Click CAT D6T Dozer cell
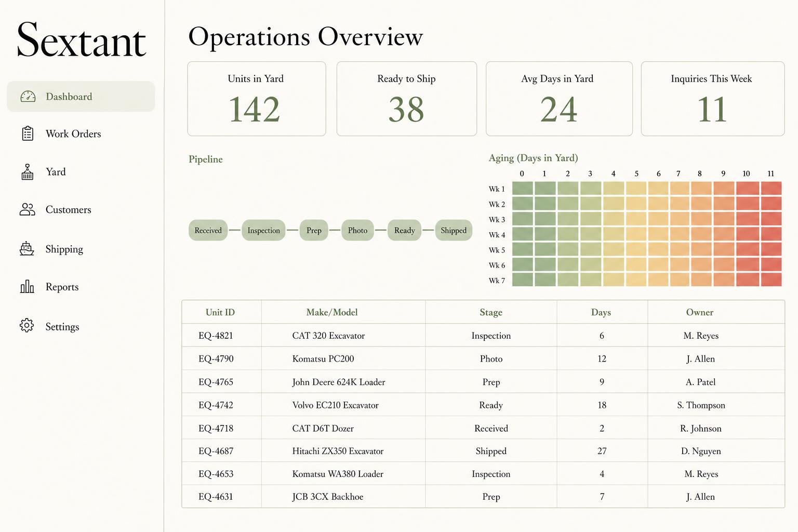 323,428
